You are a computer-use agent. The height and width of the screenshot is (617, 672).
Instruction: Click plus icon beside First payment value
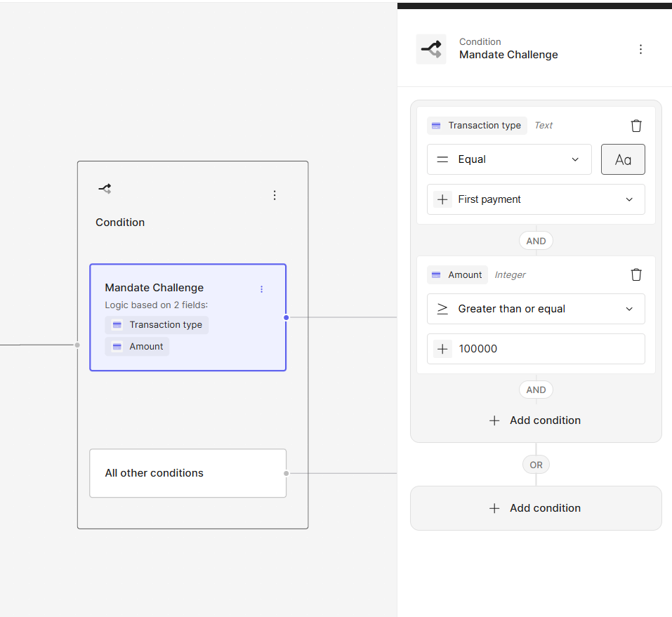click(x=442, y=199)
